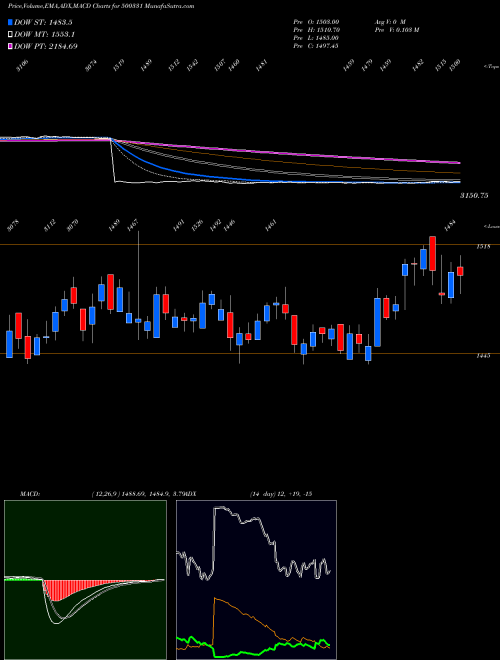Click the 3150.75 price label
Image resolution: width=500 pixels, height=660 pixels.
(474, 196)
